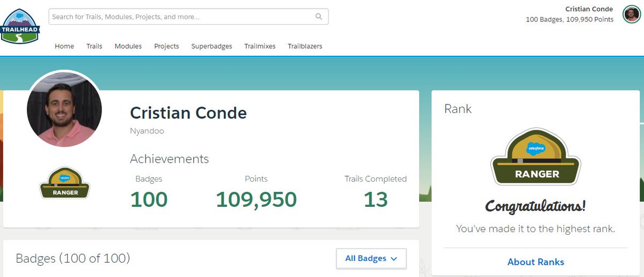Screen dimensions: 644x277
Task: Open the Trailblazers menu item
Action: [x=305, y=46]
